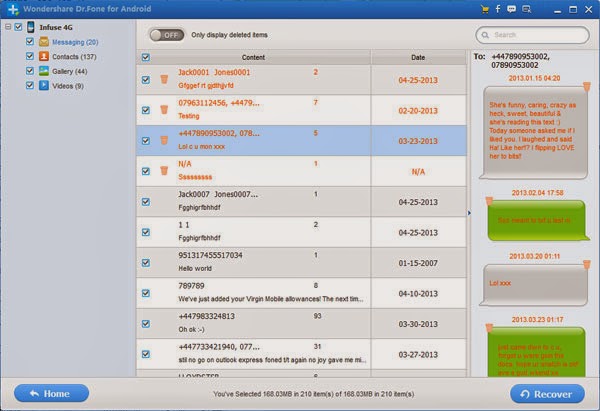Uncheck the +447733421940 outlook message checkbox
This screenshot has width=600, height=411.
coord(146,354)
